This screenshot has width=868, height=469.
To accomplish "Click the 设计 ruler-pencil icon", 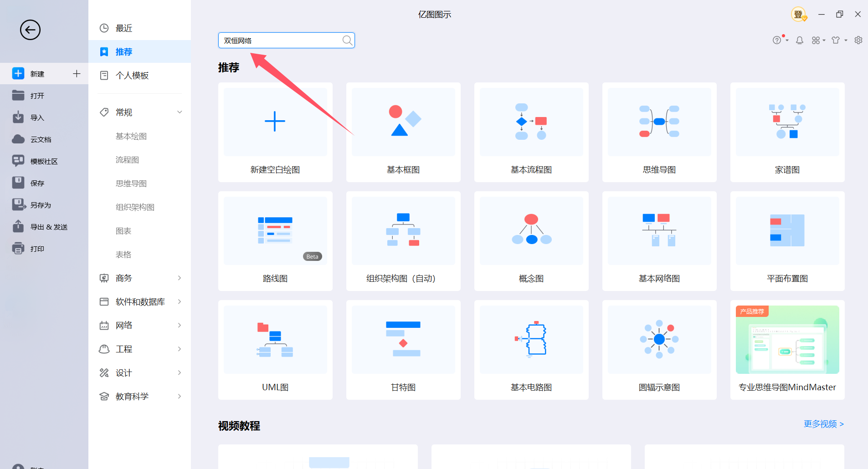I will click(x=104, y=372).
